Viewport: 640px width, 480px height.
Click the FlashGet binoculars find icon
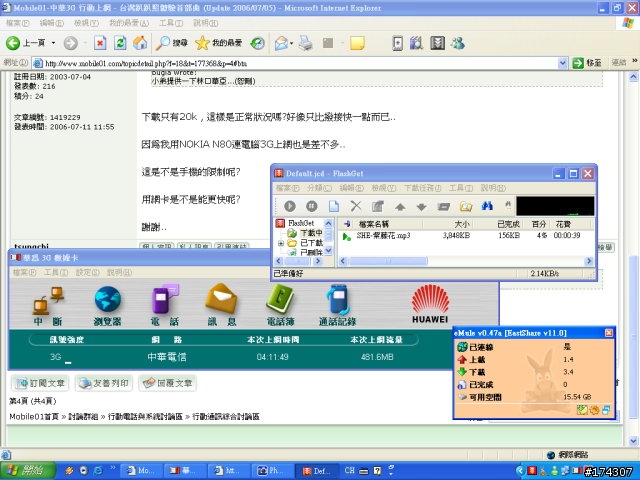coord(487,206)
